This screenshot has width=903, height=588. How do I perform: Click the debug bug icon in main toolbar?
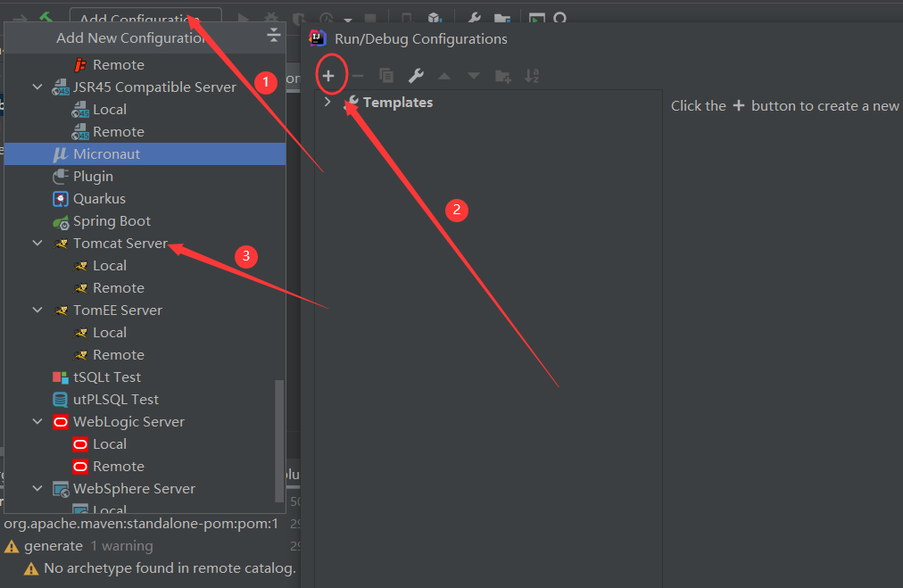click(x=270, y=19)
